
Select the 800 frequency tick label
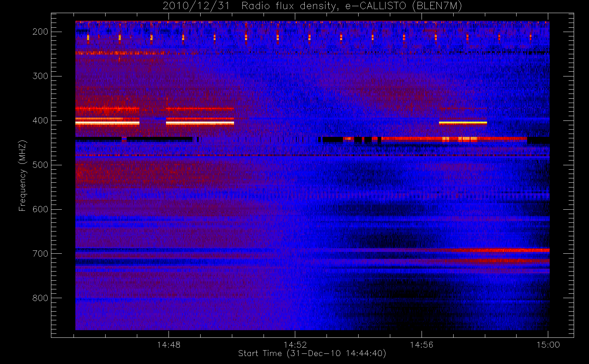coord(40,298)
